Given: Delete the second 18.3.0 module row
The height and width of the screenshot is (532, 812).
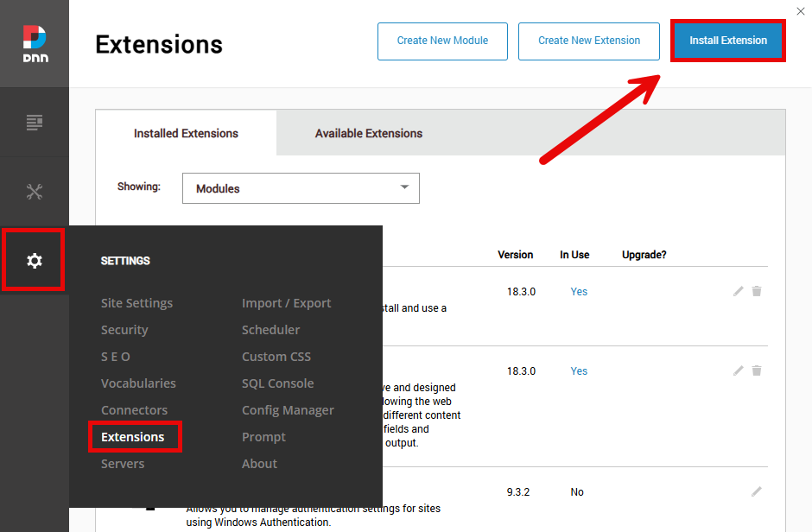Looking at the screenshot, I should [757, 371].
